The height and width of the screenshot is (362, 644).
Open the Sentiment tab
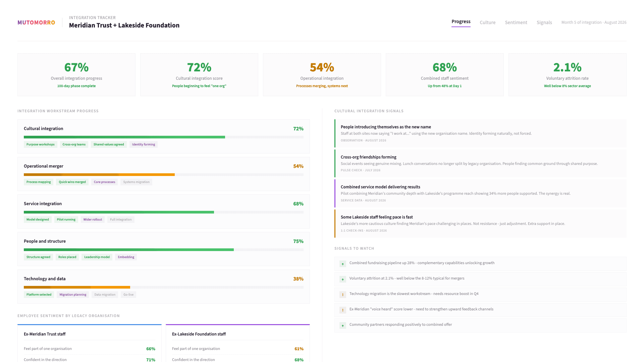click(516, 22)
